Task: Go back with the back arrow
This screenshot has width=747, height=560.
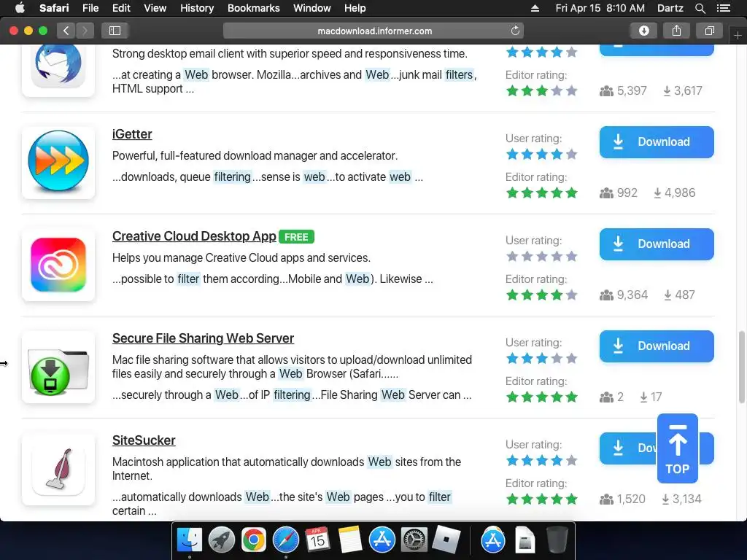Action: pyautogui.click(x=66, y=31)
